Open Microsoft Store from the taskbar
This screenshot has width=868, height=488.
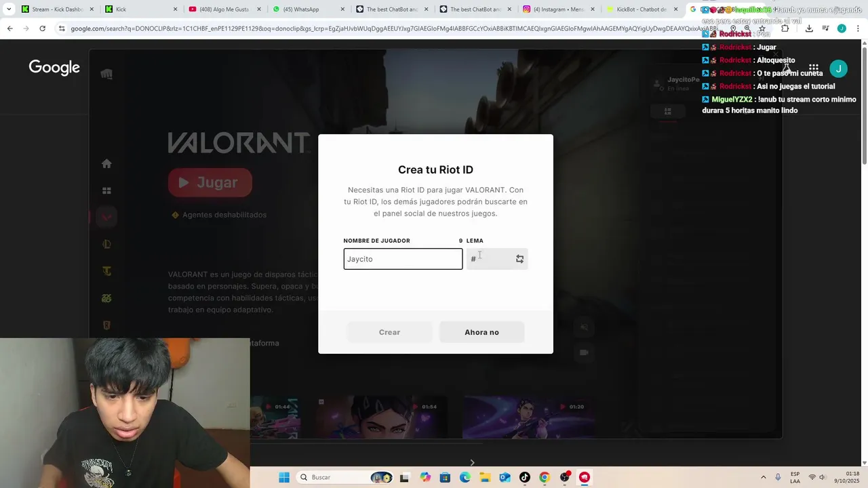(x=445, y=477)
